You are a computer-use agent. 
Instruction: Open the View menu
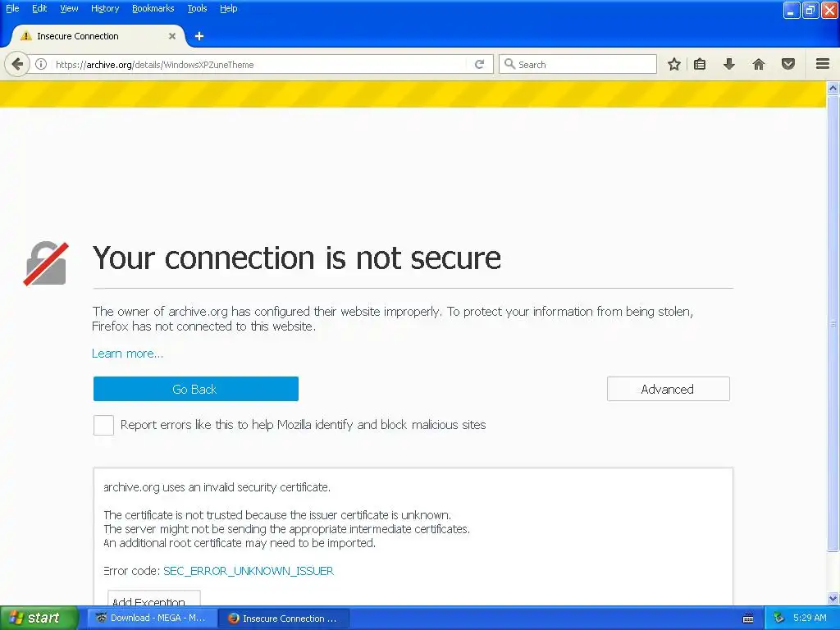(x=69, y=8)
